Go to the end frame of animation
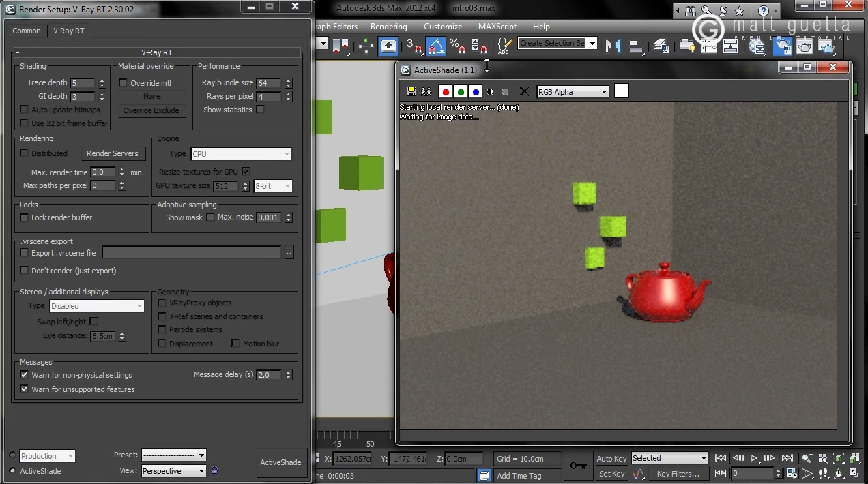Screen dimensions: 868x484 click(787, 458)
